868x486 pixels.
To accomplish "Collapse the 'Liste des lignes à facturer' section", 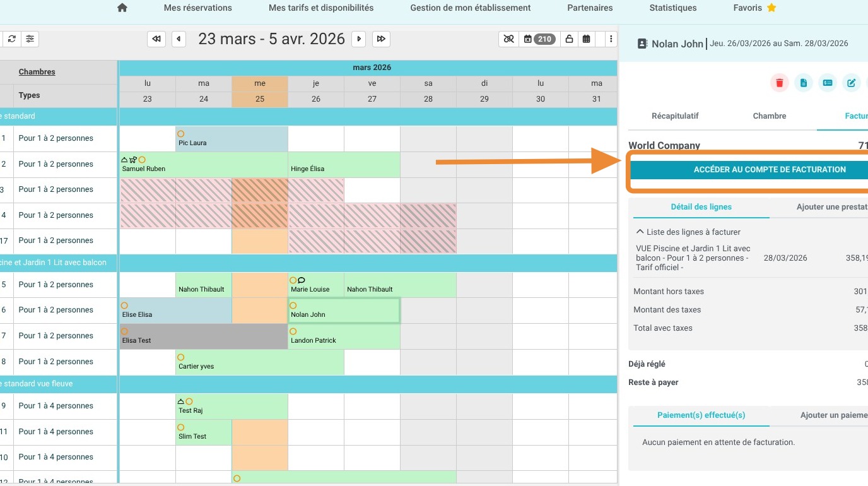I will 640,232.
